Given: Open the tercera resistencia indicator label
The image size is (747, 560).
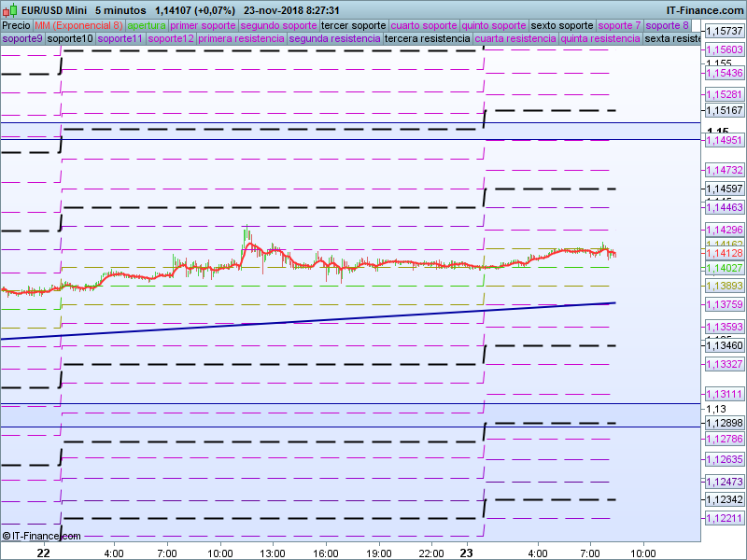Looking at the screenshot, I should pos(427,39).
